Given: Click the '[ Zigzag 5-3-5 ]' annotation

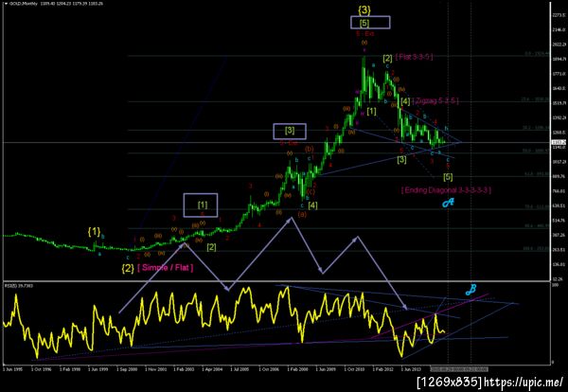Looking at the screenshot, I should [x=435, y=101].
